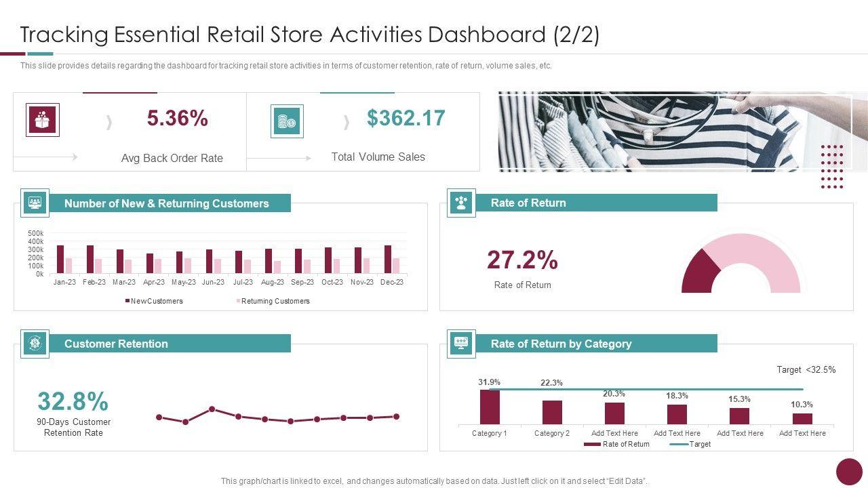Click the Jul-23 axis label

pyautogui.click(x=243, y=282)
